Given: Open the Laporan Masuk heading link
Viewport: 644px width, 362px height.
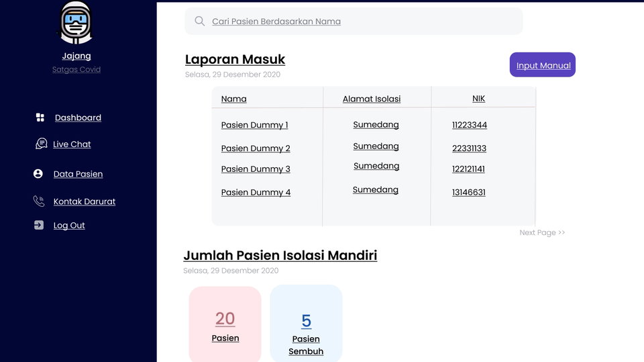Looking at the screenshot, I should [235, 59].
